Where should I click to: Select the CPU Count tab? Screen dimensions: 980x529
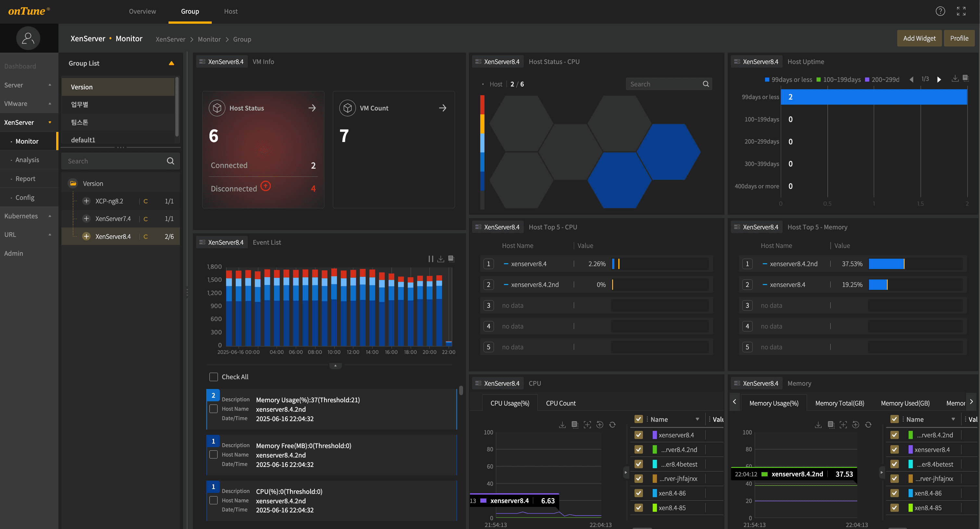(560, 403)
